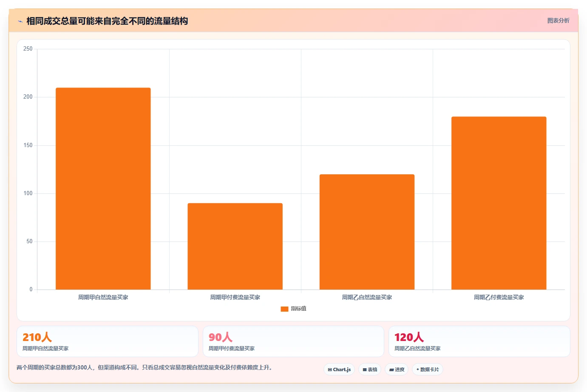Click the y-axis value 150
587x392 pixels.
click(x=28, y=145)
